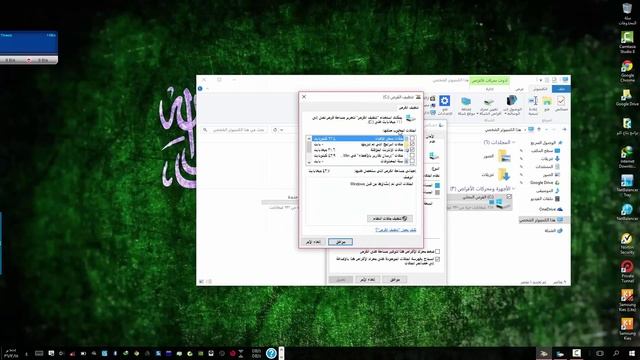Click the blue help question-mark taskbar icon

pos(271,353)
